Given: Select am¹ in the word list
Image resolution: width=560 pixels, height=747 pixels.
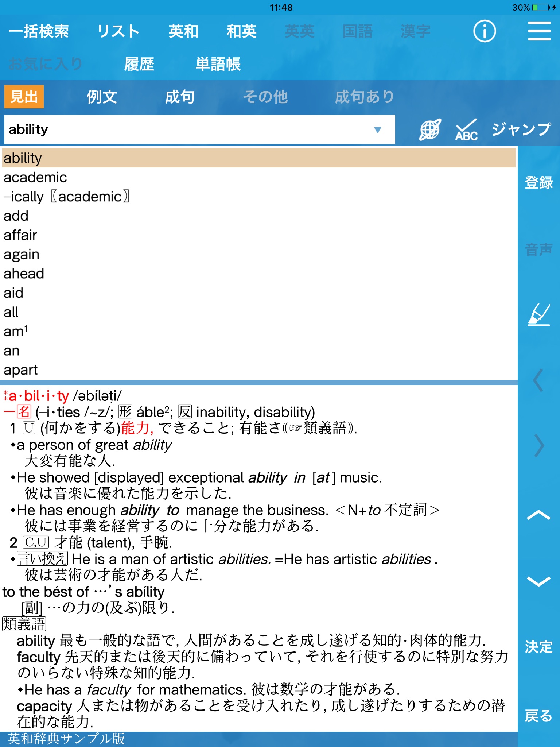Looking at the screenshot, I should [x=259, y=332].
